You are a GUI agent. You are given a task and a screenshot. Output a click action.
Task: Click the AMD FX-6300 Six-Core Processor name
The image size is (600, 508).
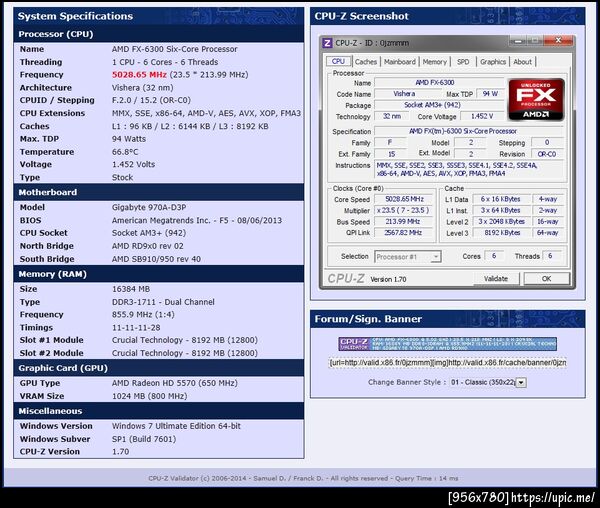174,49
